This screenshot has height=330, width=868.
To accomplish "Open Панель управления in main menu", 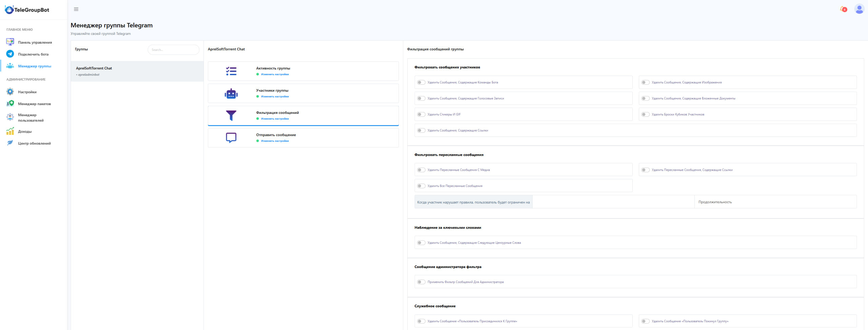I will tap(35, 42).
